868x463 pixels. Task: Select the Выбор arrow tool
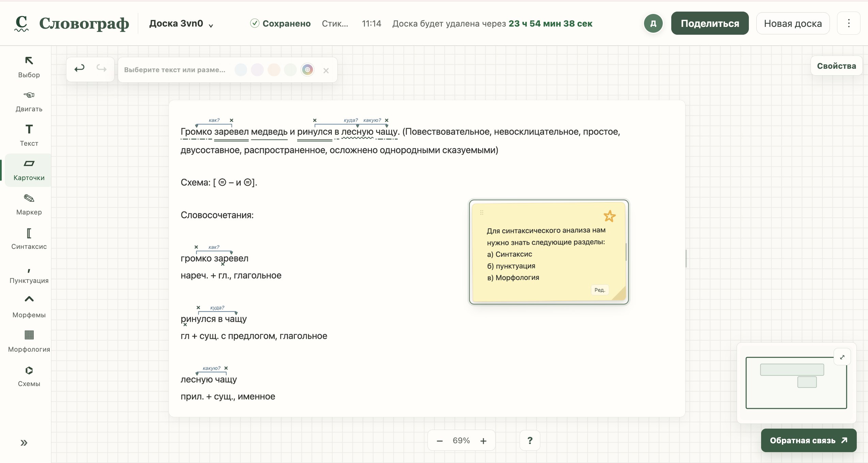pyautogui.click(x=29, y=67)
